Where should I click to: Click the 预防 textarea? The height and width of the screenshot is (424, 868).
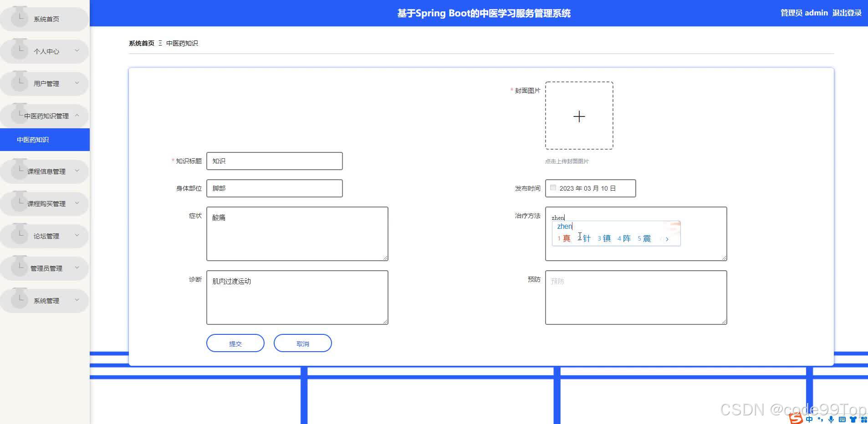[x=636, y=298]
